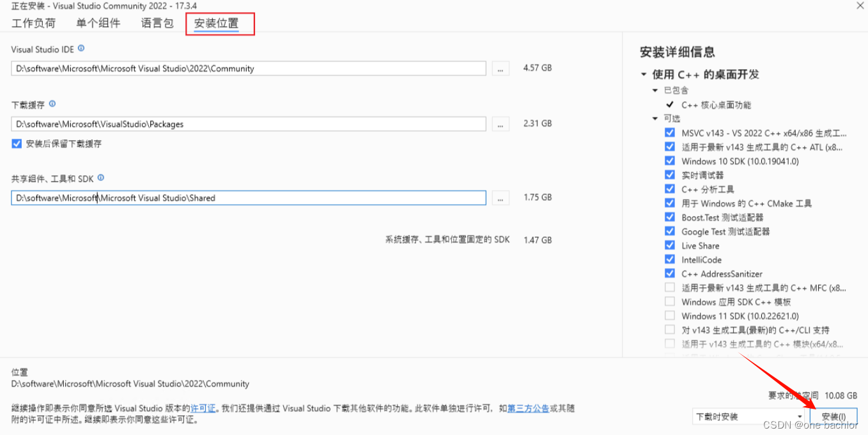This screenshot has height=435, width=868.
Task: Uncheck IntelliCode component
Action: point(669,260)
